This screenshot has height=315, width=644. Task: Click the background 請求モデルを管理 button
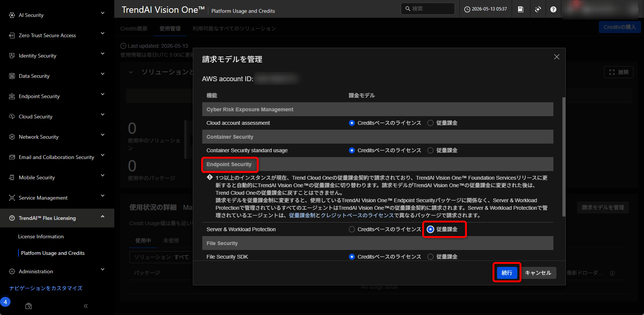coord(603,207)
